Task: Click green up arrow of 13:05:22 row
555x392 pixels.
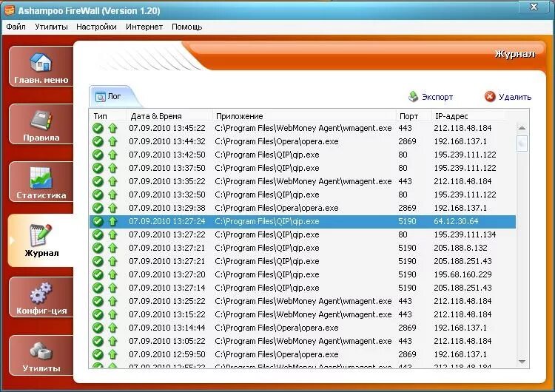Action: [112, 341]
